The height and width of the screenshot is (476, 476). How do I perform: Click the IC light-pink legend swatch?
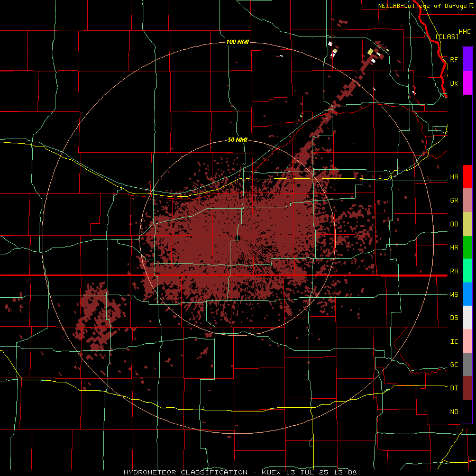467,341
